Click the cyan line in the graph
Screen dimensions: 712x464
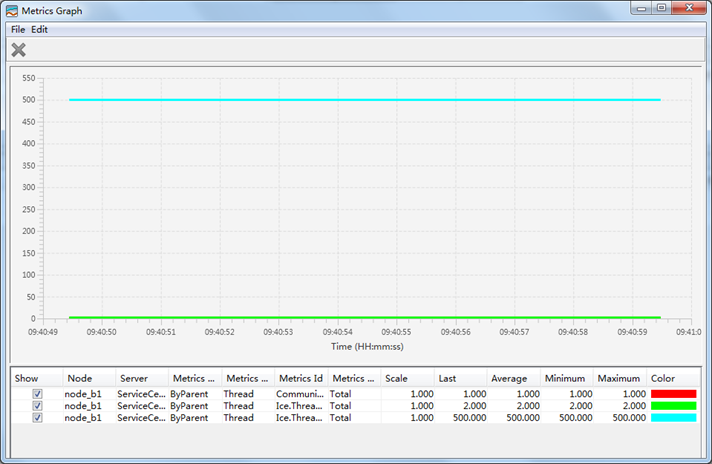coord(365,100)
